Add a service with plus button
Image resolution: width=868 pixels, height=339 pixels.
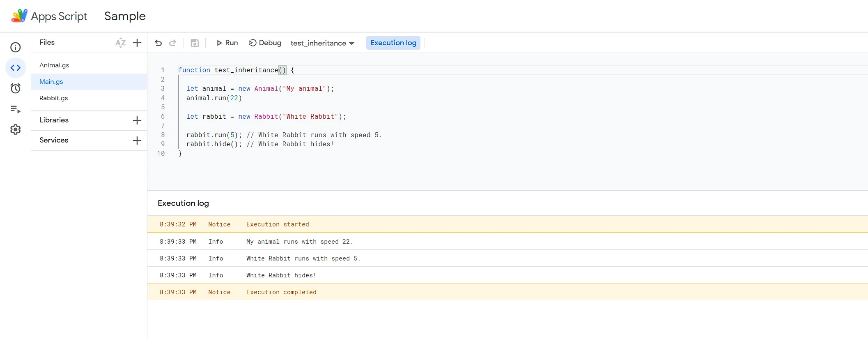click(137, 140)
